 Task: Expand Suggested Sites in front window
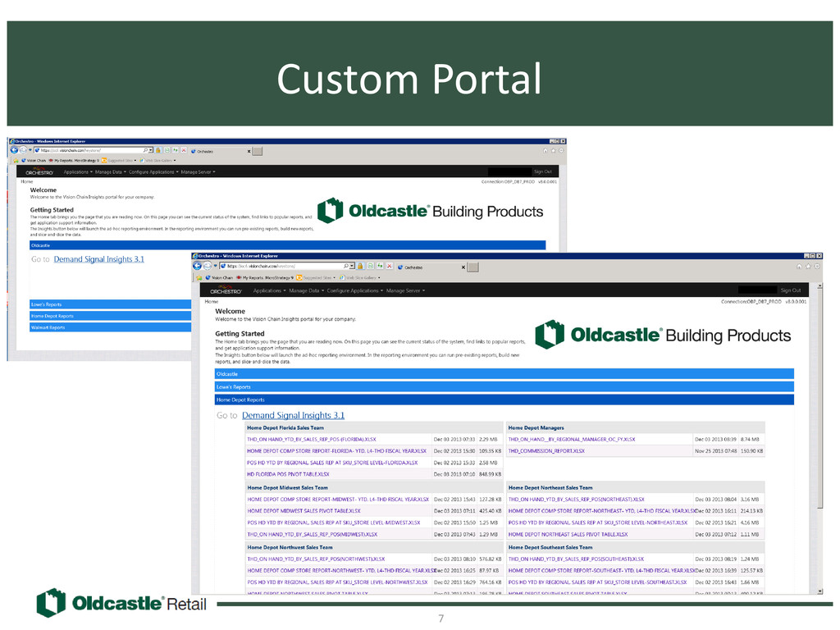point(316,278)
